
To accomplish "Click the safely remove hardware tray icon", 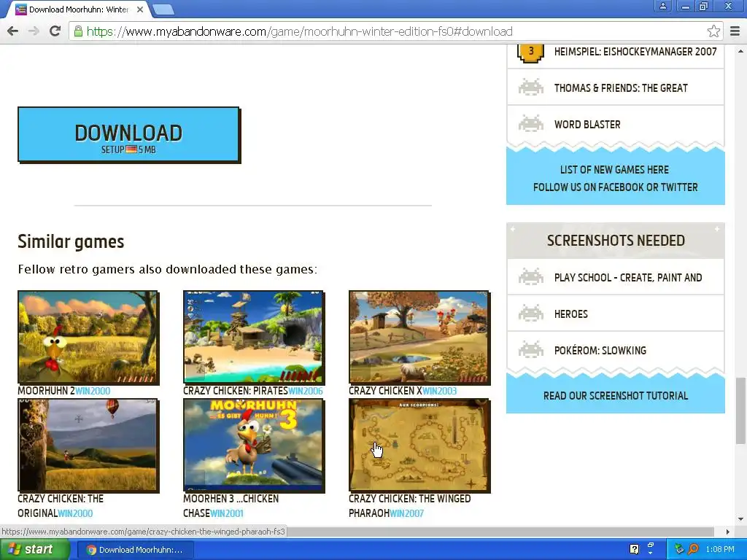I will pos(679,549).
